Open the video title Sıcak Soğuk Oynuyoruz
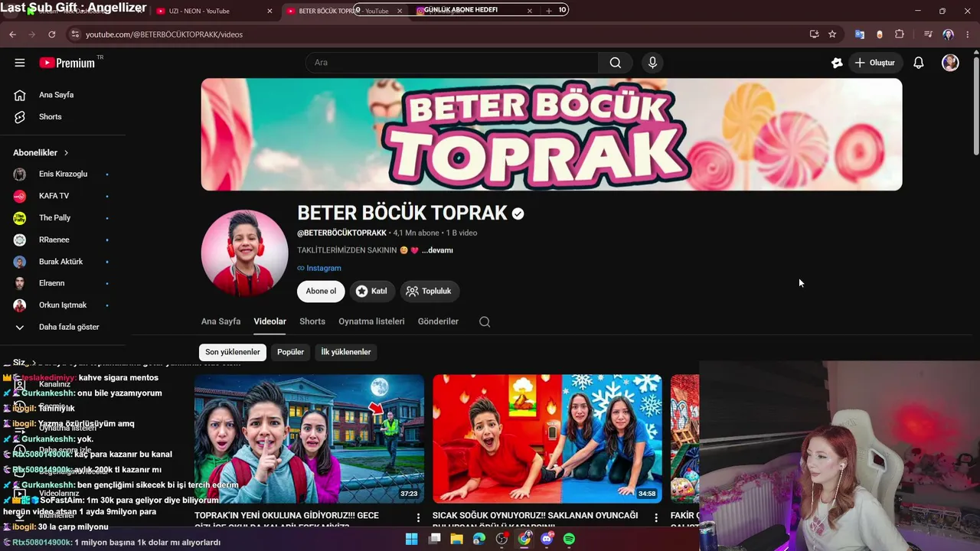The image size is (980, 551). click(535, 520)
